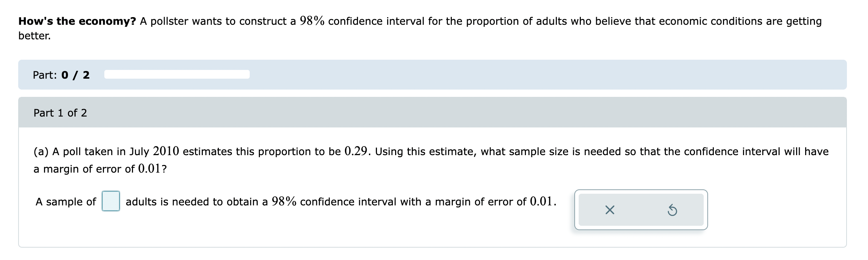Screen dimensions: 868x260
Task: Click the (a) question label
Action: tap(41, 151)
